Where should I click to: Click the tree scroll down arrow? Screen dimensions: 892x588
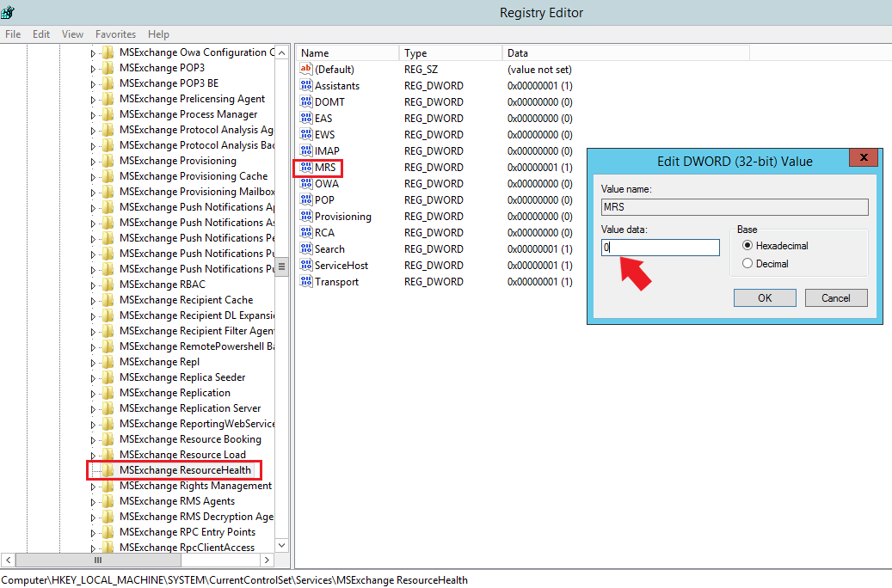(x=281, y=545)
